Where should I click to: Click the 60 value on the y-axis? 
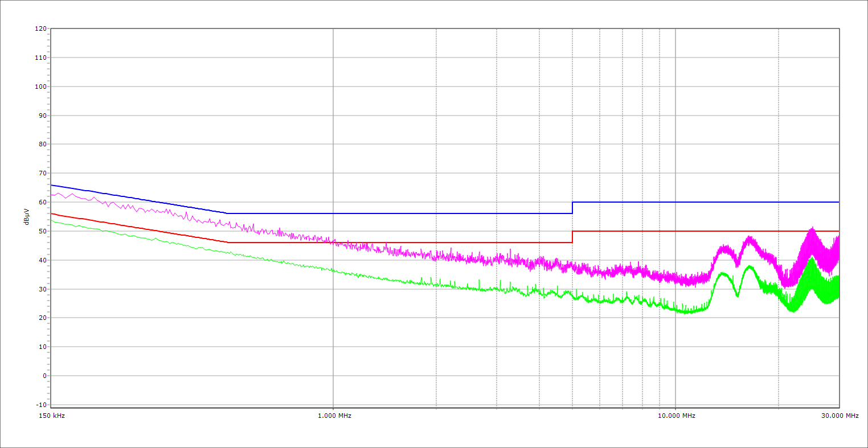pyautogui.click(x=42, y=202)
